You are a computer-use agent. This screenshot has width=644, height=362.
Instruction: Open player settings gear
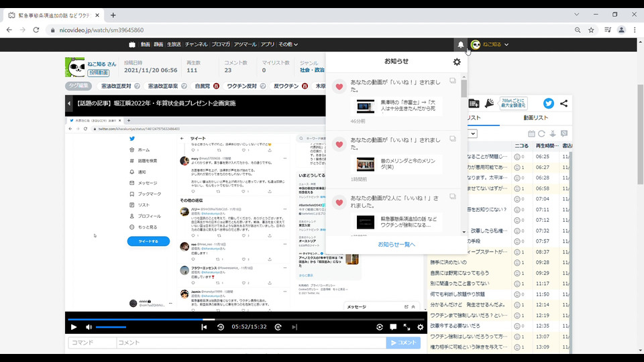tap(420, 327)
